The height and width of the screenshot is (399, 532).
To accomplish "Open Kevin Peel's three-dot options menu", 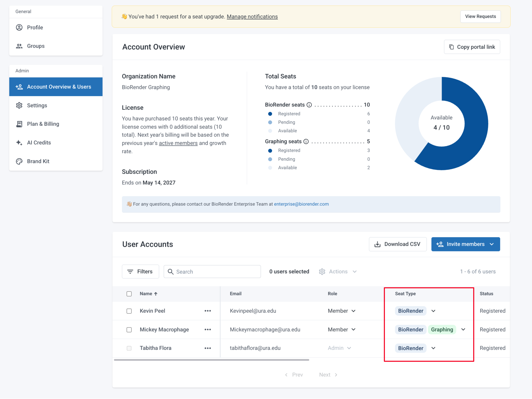I will (208, 311).
